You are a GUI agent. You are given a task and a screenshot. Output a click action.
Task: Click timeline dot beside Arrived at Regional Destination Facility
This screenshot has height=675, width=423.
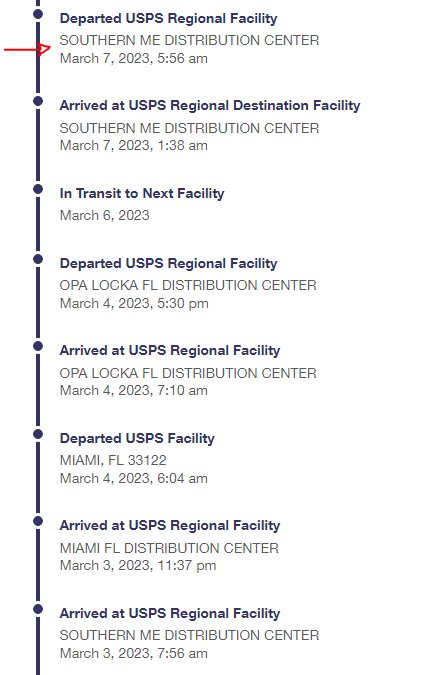tap(38, 101)
